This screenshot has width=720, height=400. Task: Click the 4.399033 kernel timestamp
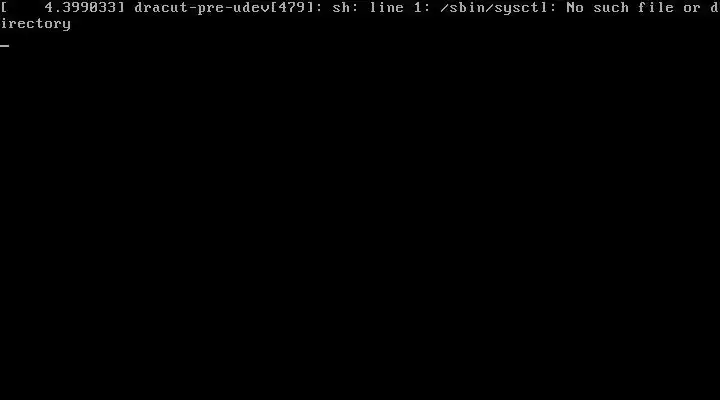point(81,7)
